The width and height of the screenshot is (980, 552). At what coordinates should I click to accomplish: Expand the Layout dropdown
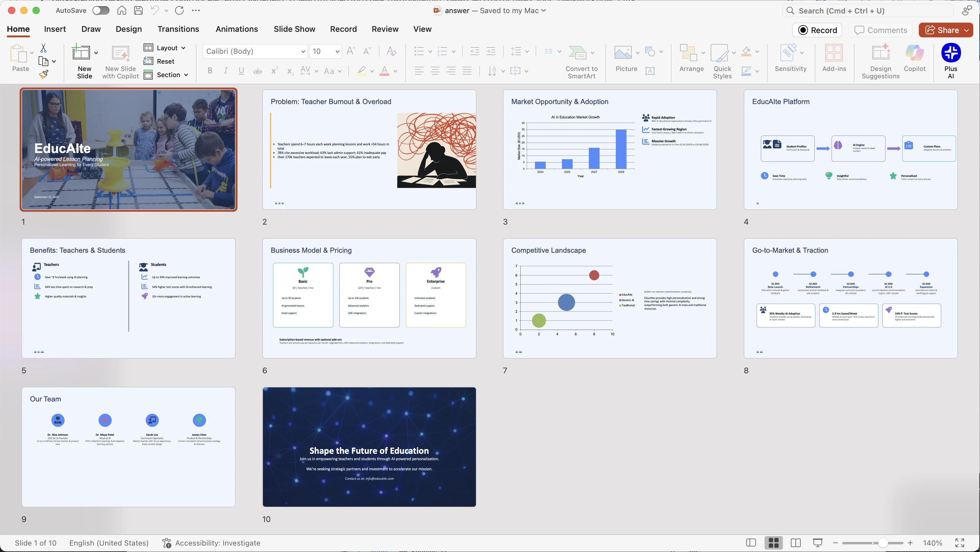tap(183, 48)
